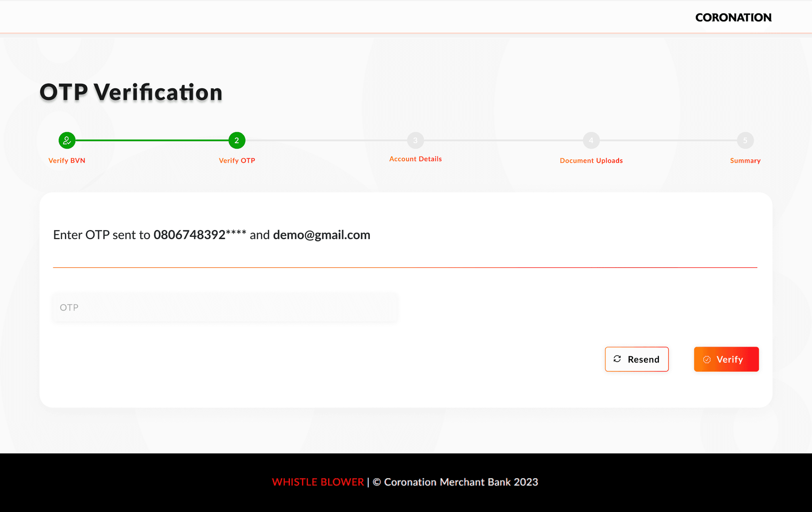Image resolution: width=812 pixels, height=512 pixels.
Task: Go to Document Uploads step label
Action: 591,161
